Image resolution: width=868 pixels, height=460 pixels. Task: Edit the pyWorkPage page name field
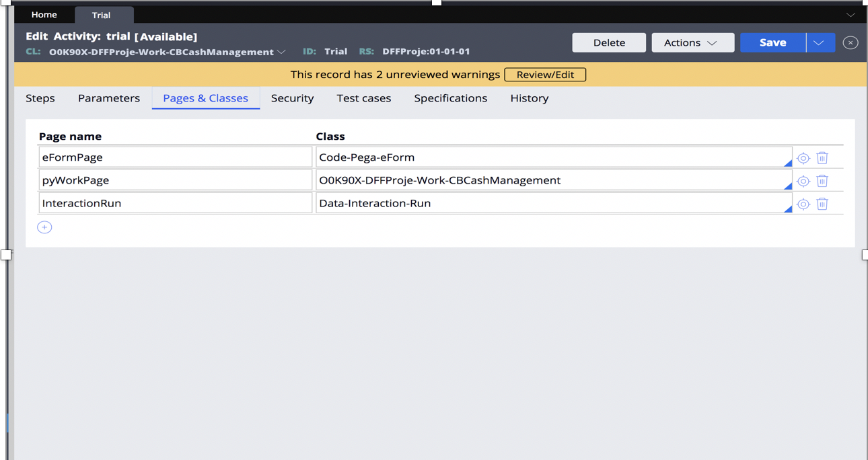click(x=176, y=180)
